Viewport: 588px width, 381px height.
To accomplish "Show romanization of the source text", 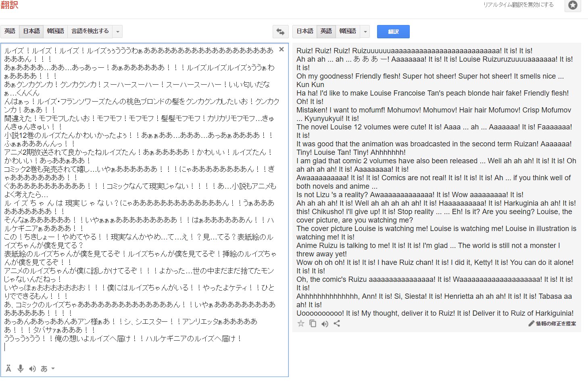I will [x=8, y=368].
